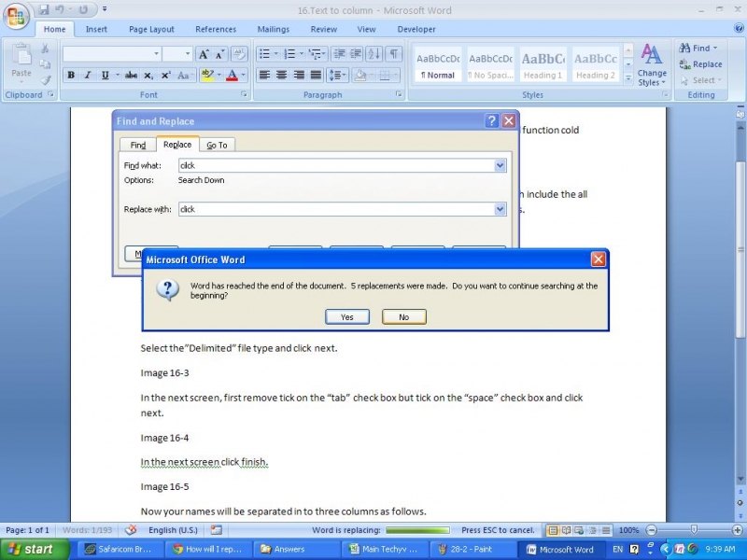Apply the Heading 1 style
The width and height of the screenshot is (747, 560).
pos(543,64)
